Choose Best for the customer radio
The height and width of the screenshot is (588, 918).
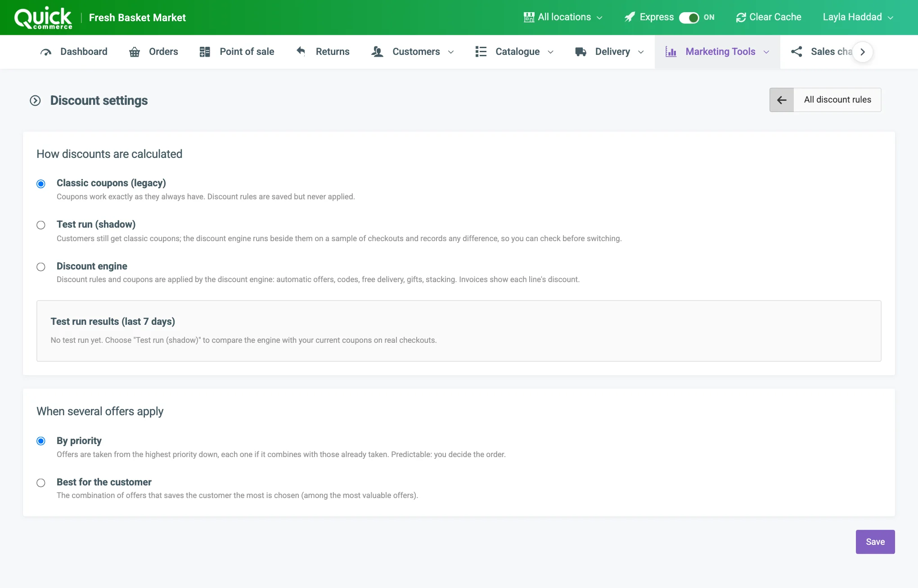coord(41,483)
